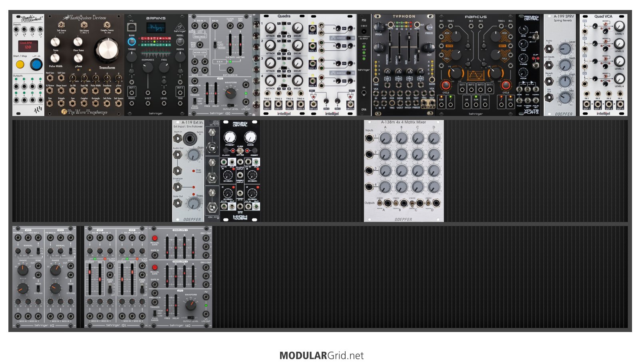The height and width of the screenshot is (364, 644).
Task: Click the Tune knob on Wave Transformer
Action: (56, 42)
